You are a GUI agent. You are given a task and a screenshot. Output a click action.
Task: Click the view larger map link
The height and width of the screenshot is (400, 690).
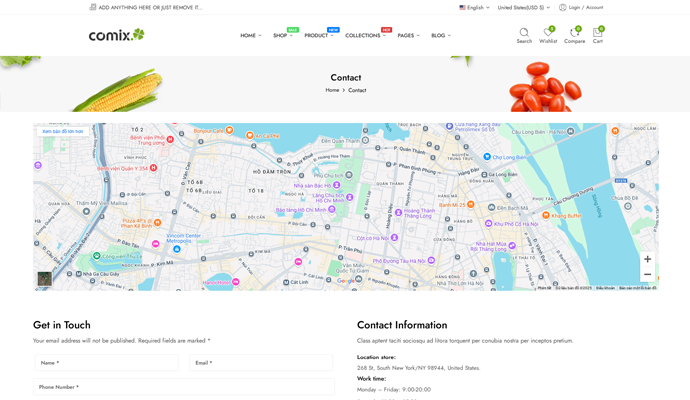63,131
